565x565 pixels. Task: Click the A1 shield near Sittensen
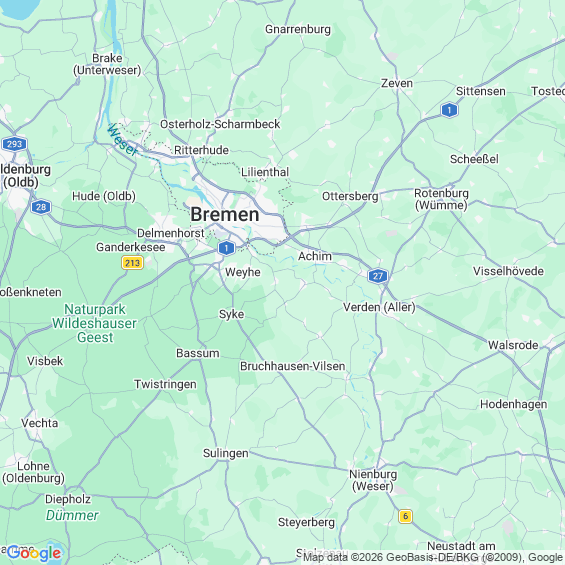coord(449,110)
